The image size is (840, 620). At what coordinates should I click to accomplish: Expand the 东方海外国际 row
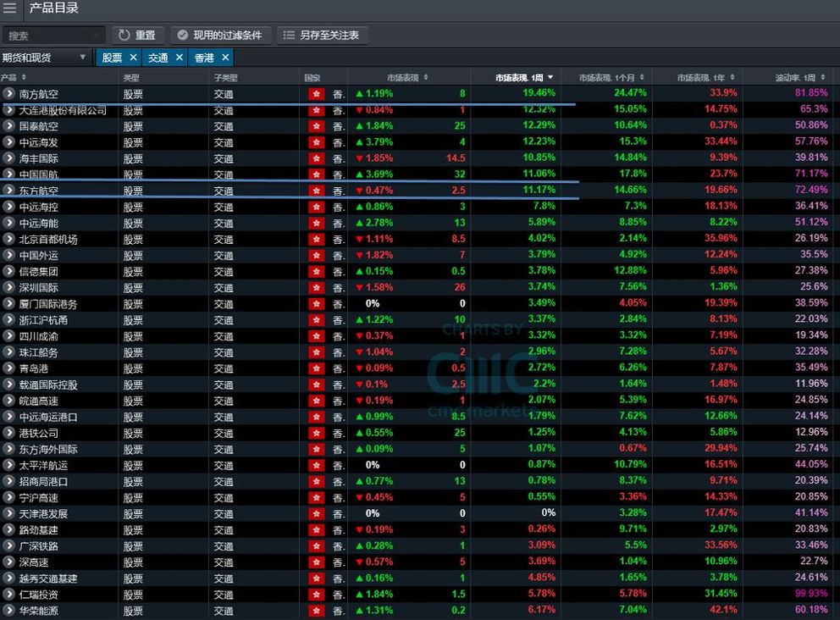[8, 449]
